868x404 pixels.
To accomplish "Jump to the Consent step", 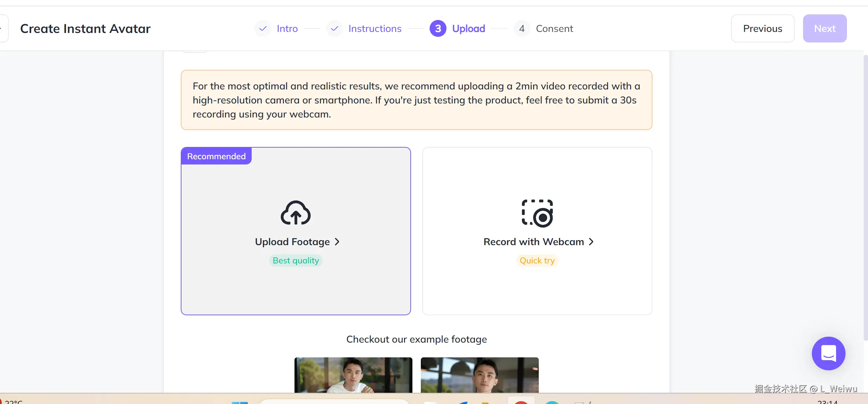I will pyautogui.click(x=554, y=28).
